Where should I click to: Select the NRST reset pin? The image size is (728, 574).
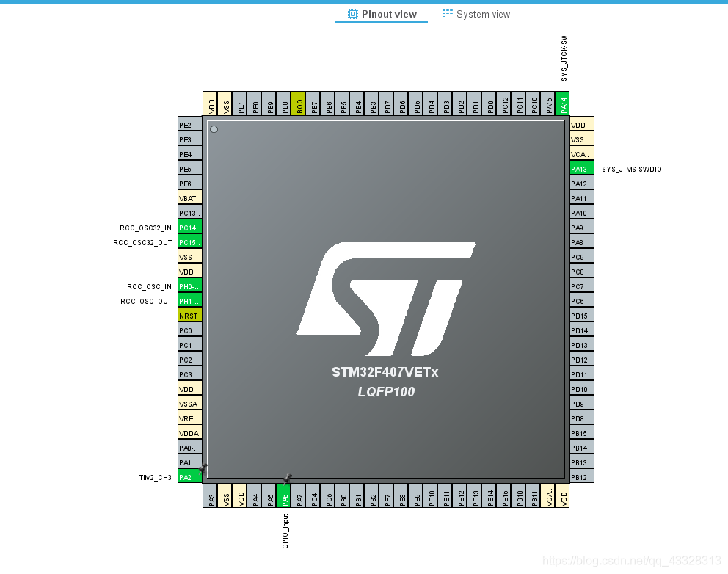(x=189, y=315)
